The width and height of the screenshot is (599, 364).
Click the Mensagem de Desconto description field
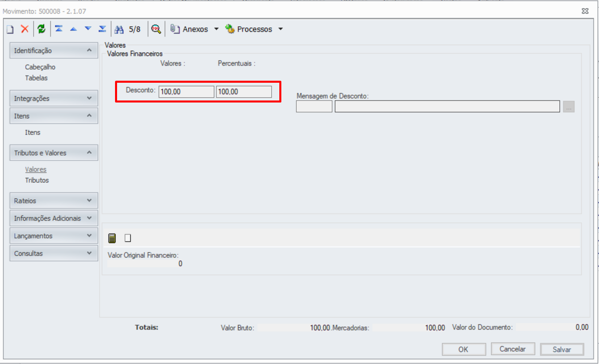pyautogui.click(x=447, y=107)
